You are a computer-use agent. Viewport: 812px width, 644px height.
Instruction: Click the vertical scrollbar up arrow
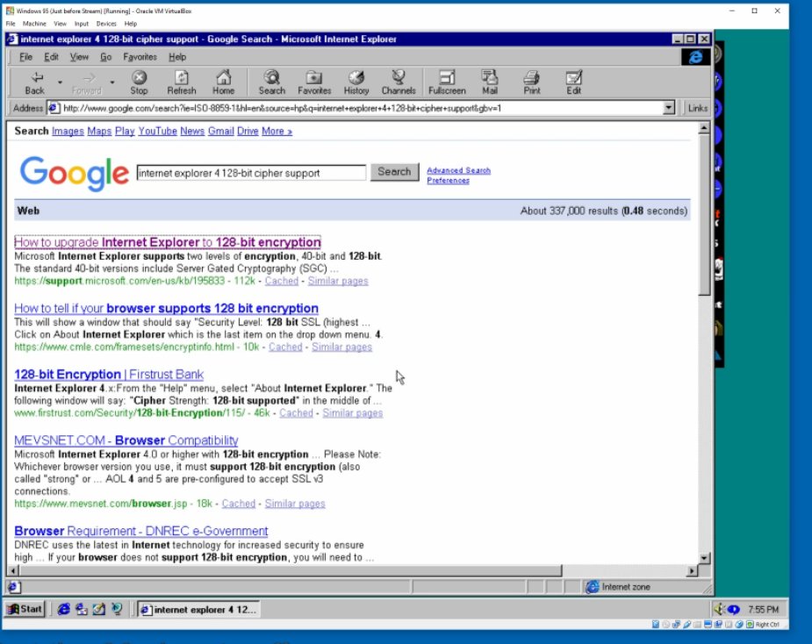pos(704,128)
